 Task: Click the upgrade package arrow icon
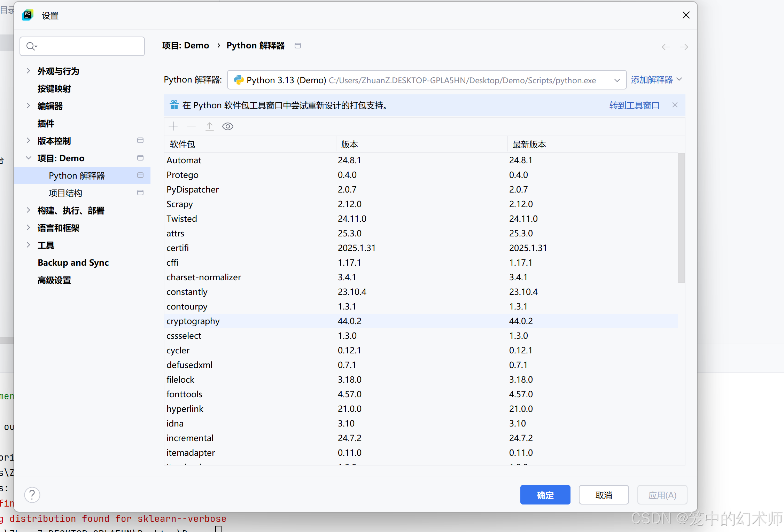(x=209, y=126)
